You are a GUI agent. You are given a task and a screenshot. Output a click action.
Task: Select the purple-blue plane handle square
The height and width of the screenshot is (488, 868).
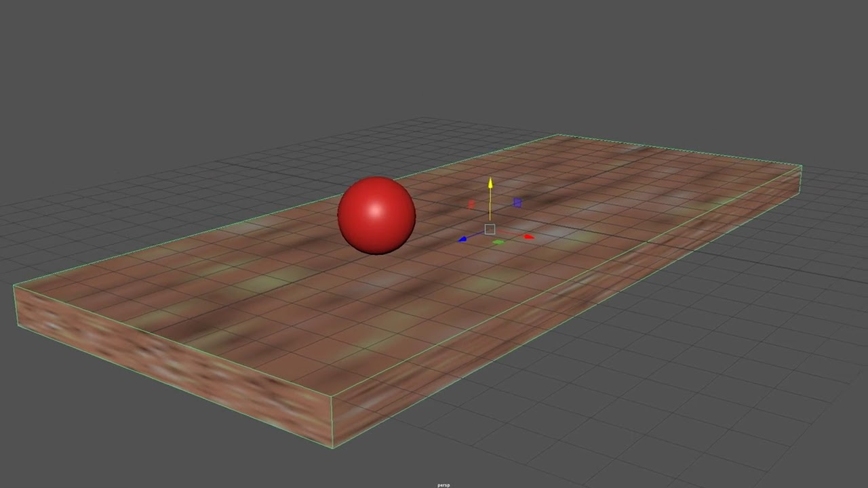pos(517,203)
